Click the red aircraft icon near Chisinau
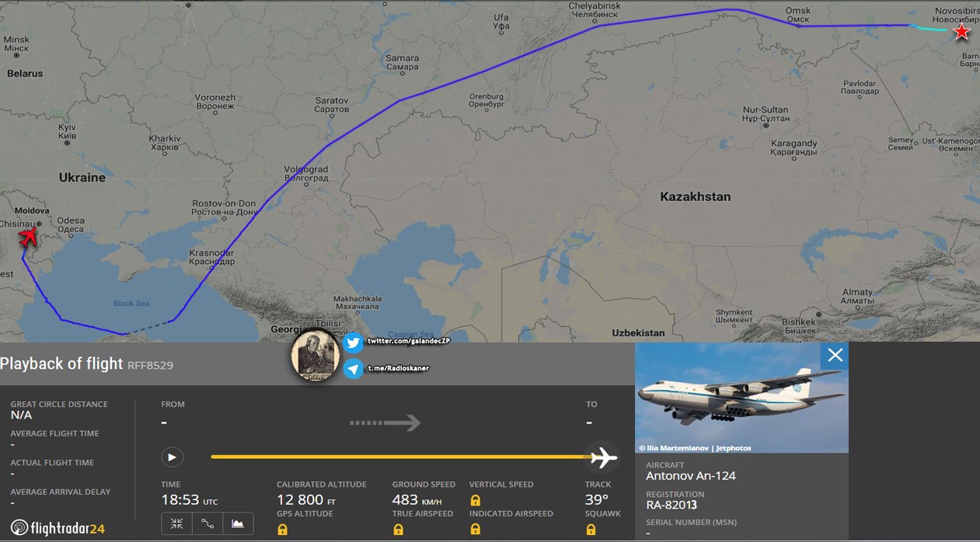Screen dimensions: 980x542 (x=28, y=236)
